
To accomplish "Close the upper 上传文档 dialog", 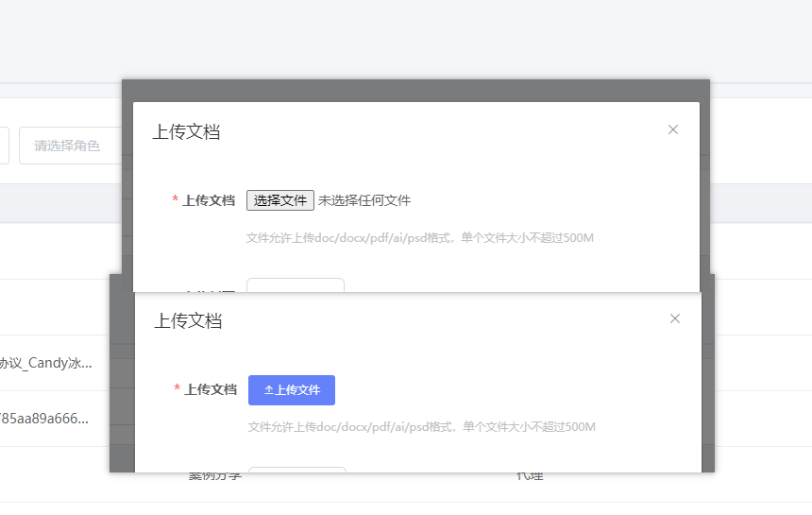I will [673, 129].
